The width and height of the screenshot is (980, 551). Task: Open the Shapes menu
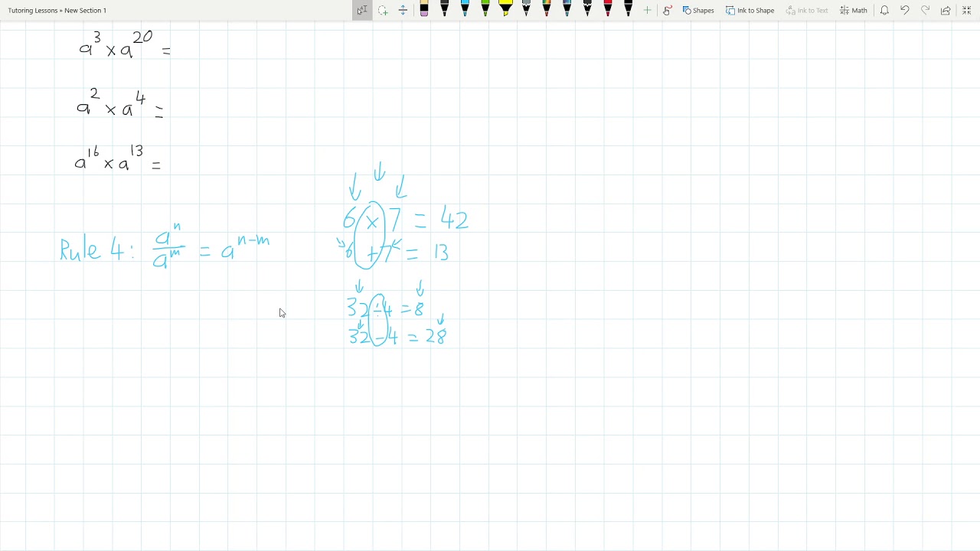698,10
